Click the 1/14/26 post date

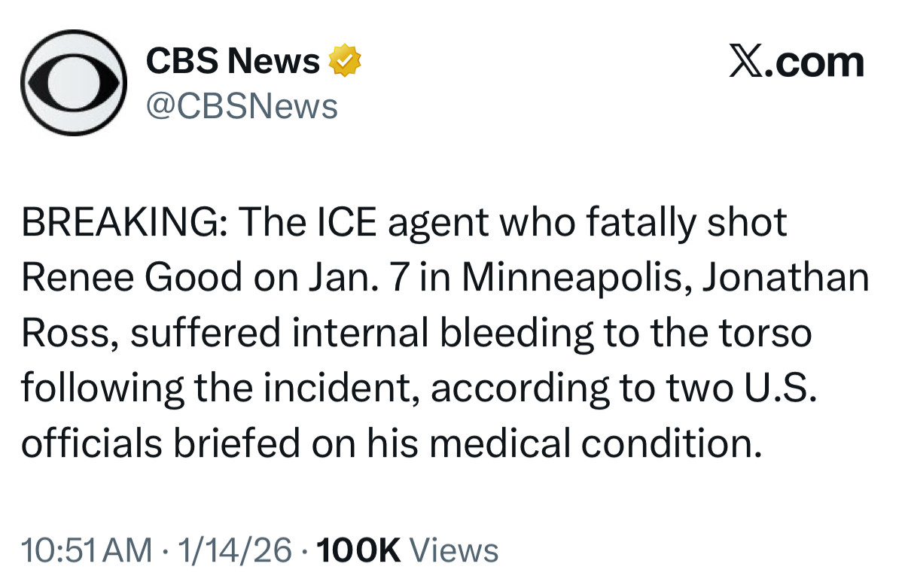pyautogui.click(x=233, y=550)
